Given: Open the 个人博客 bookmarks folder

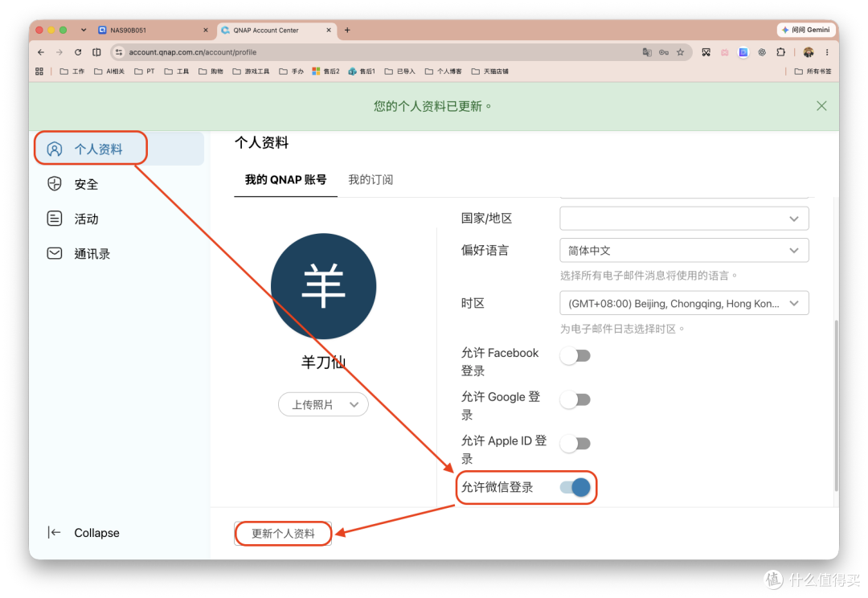Looking at the screenshot, I should click(x=444, y=72).
